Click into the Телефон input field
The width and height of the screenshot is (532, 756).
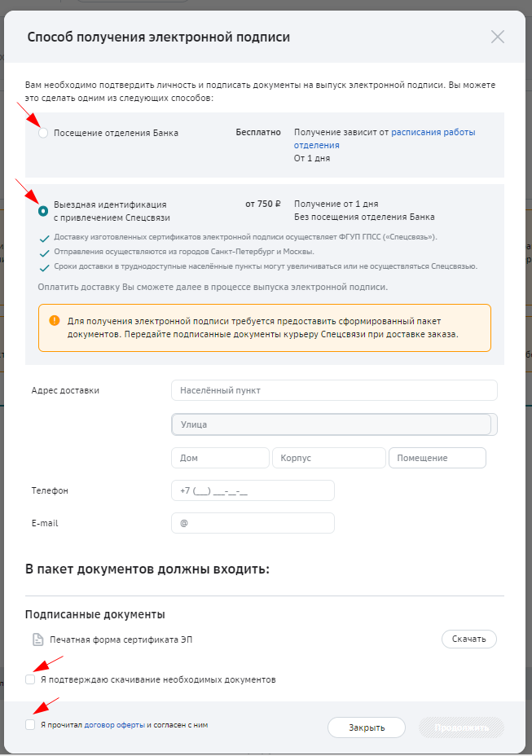click(253, 490)
